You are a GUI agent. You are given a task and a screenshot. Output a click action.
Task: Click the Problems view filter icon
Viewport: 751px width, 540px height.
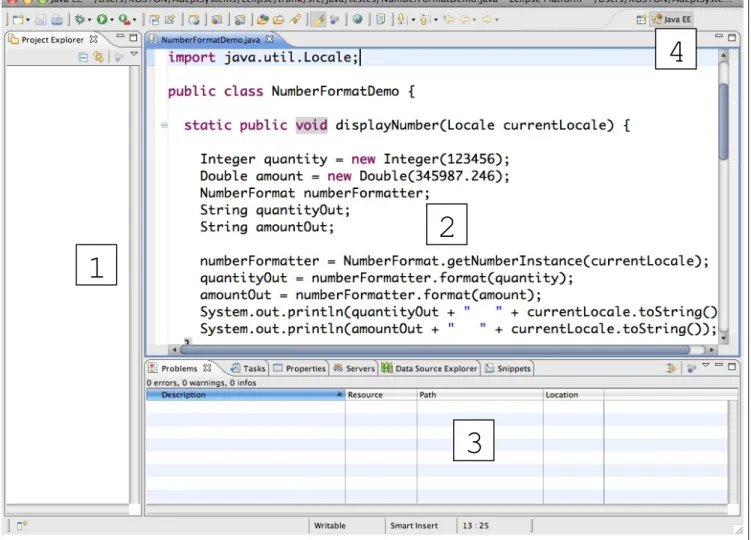click(671, 368)
